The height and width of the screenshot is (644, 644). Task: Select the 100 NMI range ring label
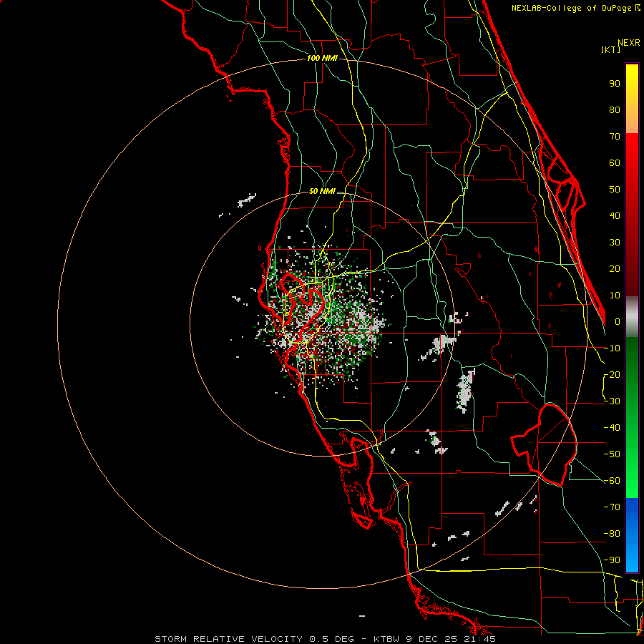[322, 59]
